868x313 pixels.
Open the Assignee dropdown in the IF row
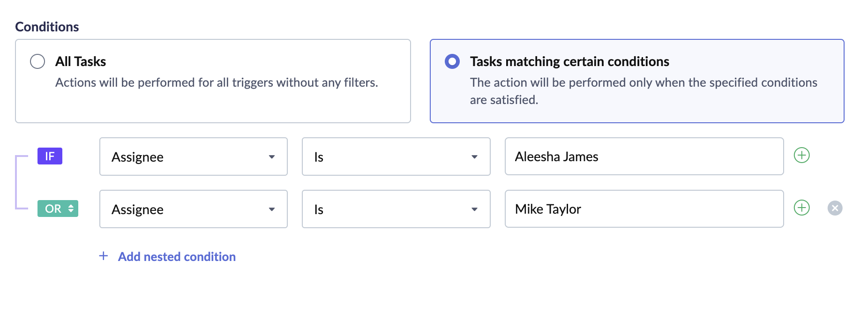click(193, 156)
